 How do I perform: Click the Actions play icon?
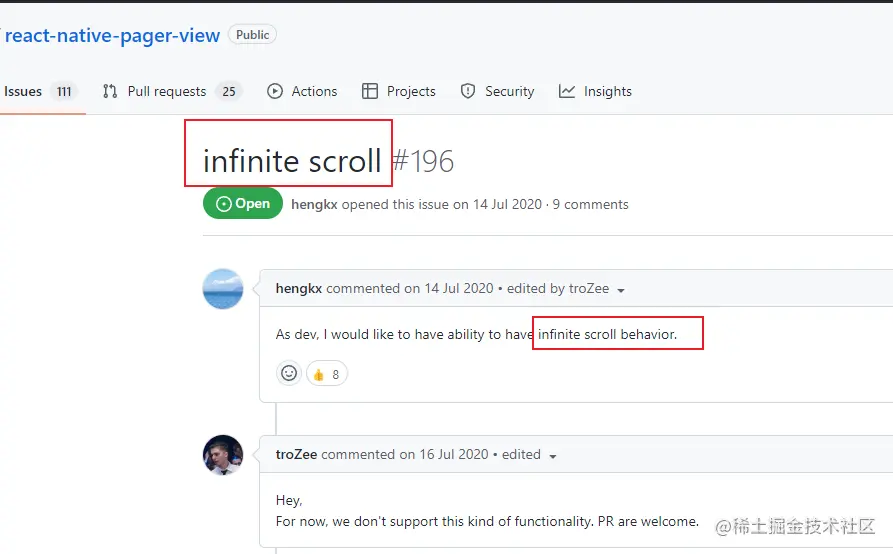275,91
